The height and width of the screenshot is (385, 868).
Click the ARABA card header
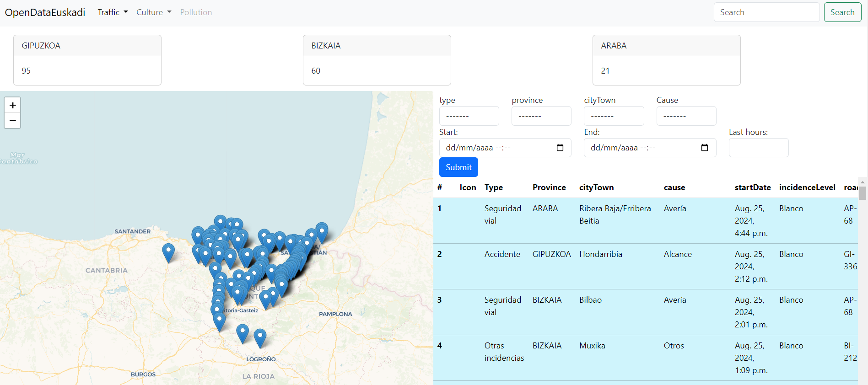tap(667, 46)
